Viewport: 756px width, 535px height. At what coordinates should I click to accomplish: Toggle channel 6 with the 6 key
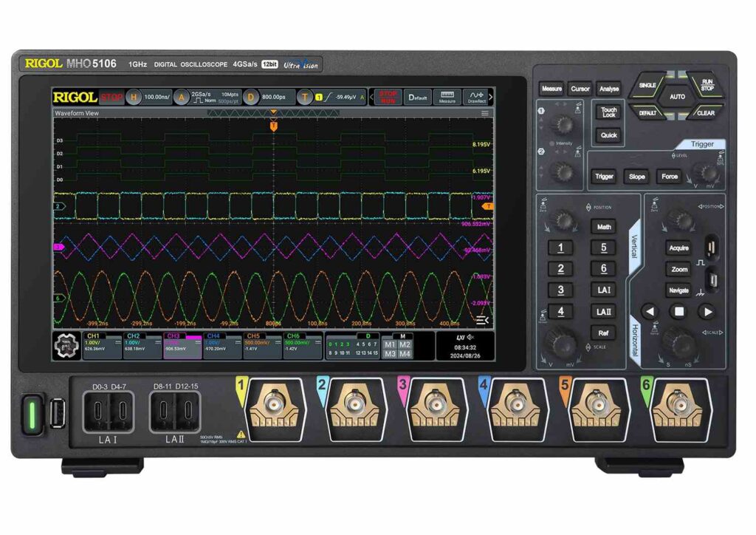pyautogui.click(x=604, y=269)
